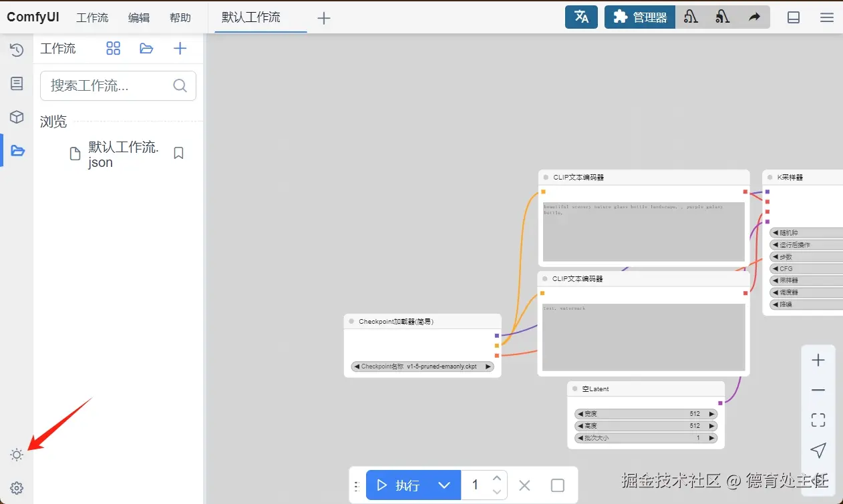Image resolution: width=843 pixels, height=504 pixels.
Task: Expand the 执行 button dropdown chevron
Action: coord(445,485)
